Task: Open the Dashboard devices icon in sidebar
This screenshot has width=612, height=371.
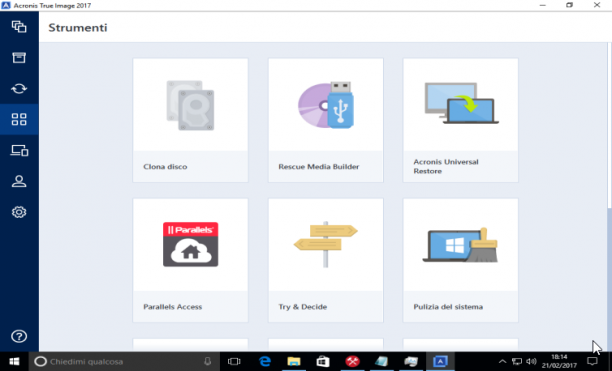Action: click(19, 150)
